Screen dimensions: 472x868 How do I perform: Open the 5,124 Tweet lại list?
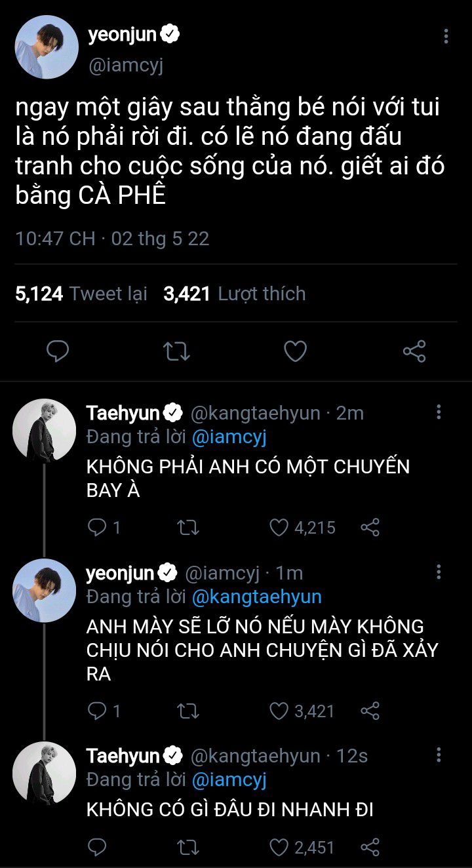(x=81, y=294)
